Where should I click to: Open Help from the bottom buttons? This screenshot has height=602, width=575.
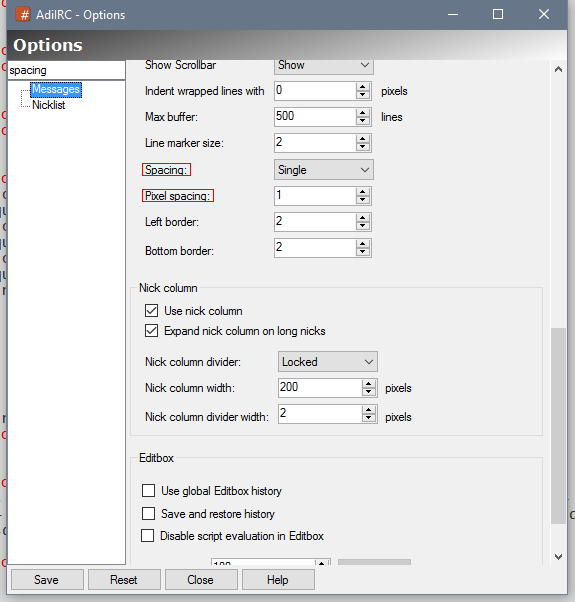click(278, 580)
